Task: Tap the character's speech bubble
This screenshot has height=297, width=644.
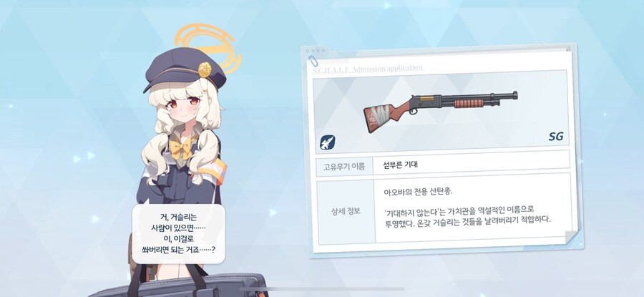Action: [x=178, y=233]
